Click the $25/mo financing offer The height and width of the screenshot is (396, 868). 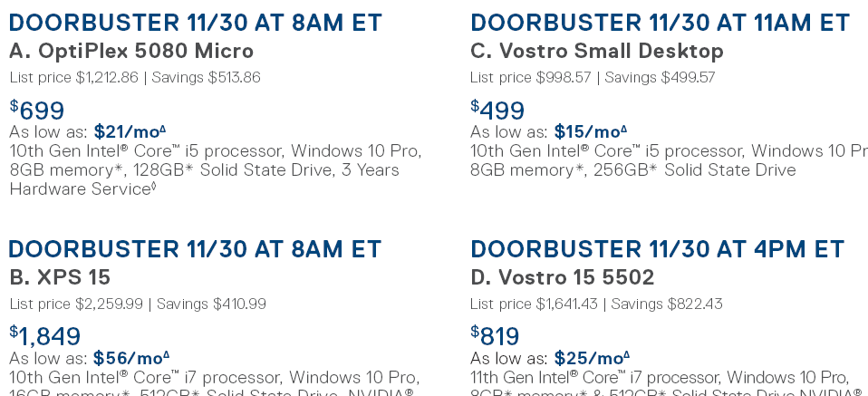[590, 358]
